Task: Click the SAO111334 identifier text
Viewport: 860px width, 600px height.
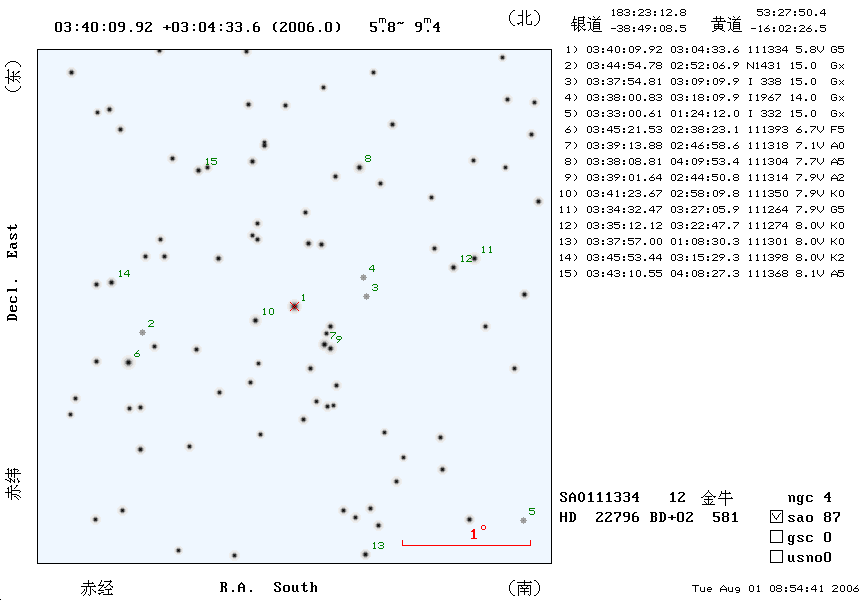Action: 599,497
